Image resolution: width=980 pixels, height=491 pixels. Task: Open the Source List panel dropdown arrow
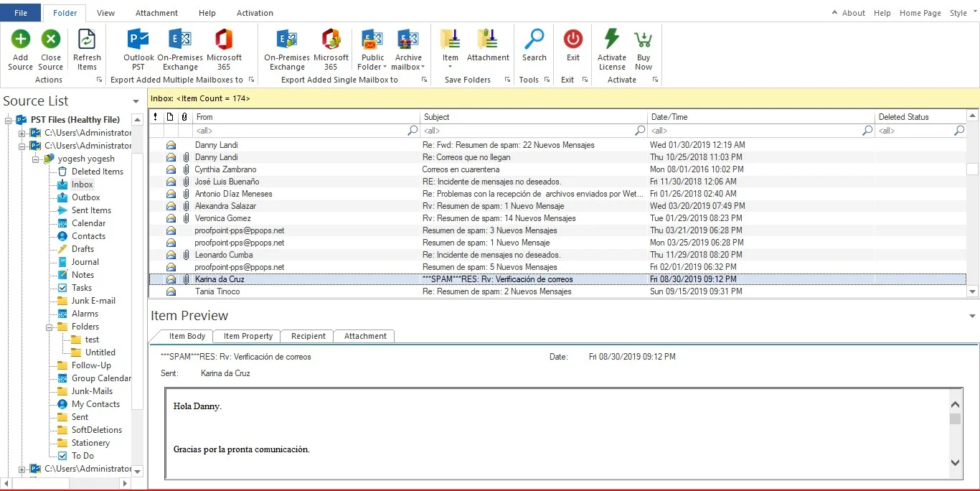pos(136,102)
